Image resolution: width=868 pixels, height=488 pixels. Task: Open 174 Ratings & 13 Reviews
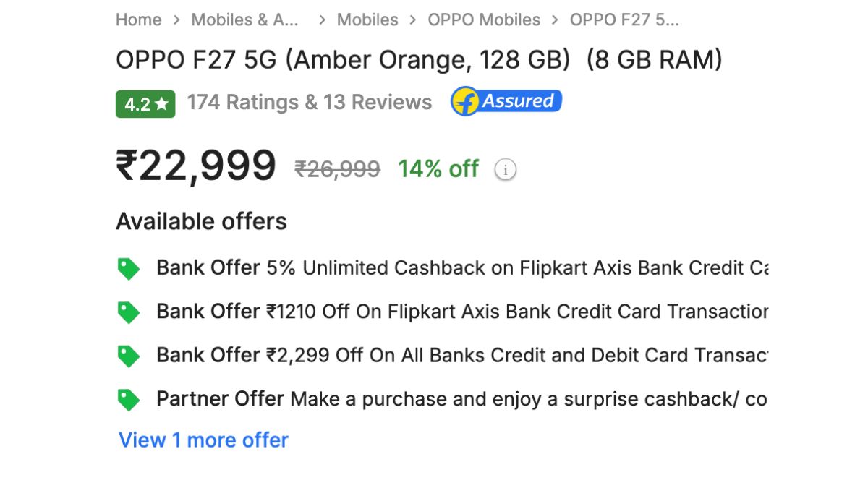[x=309, y=103]
